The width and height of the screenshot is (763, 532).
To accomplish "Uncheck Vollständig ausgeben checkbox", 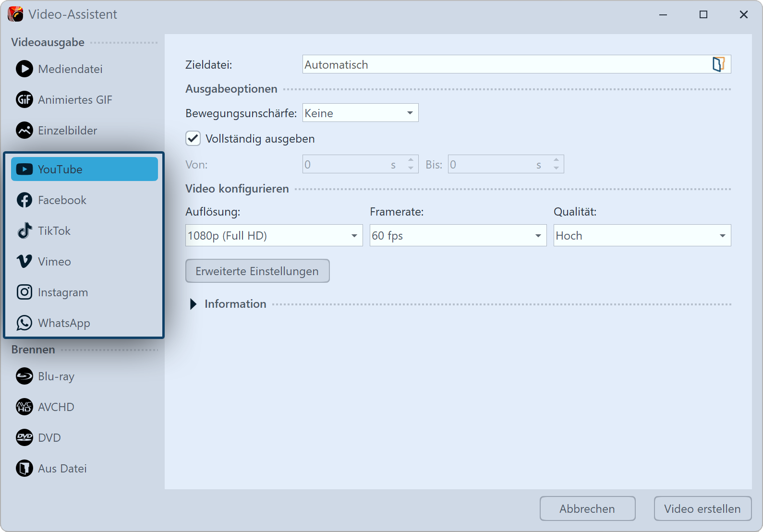I will point(193,139).
